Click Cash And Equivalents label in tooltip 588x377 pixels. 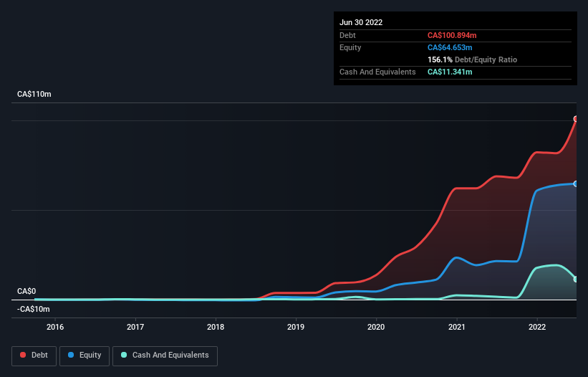377,72
